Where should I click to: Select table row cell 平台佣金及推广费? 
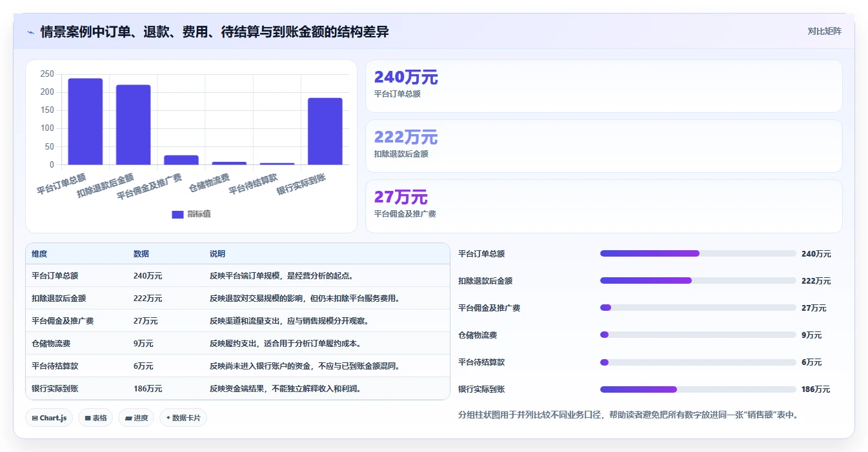(63, 320)
